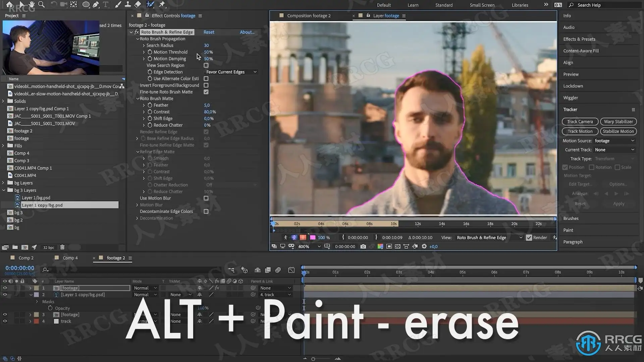Enable Use Motion Blur checkbox
The height and width of the screenshot is (362, 644).
(206, 198)
